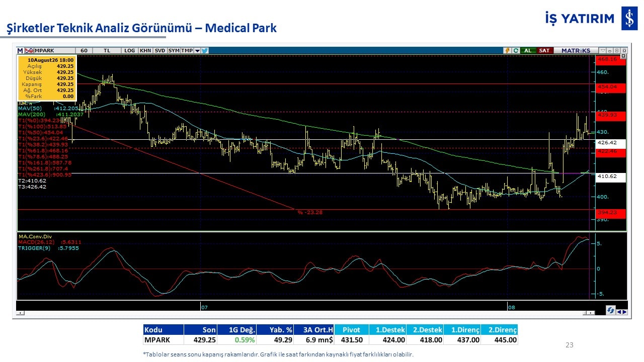Click the 1.Direnç value 437.00 cell
Screen dimensions: 644x362
click(x=462, y=340)
